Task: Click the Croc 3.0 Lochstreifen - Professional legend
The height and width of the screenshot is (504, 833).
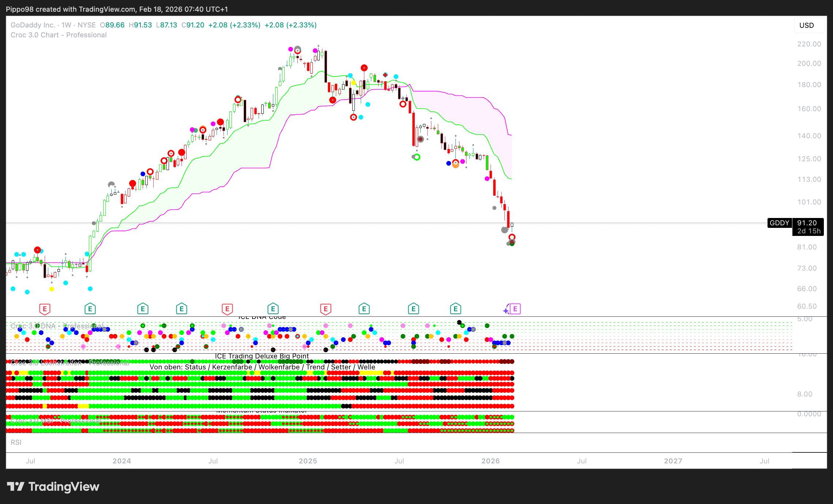Action: click(x=70, y=363)
